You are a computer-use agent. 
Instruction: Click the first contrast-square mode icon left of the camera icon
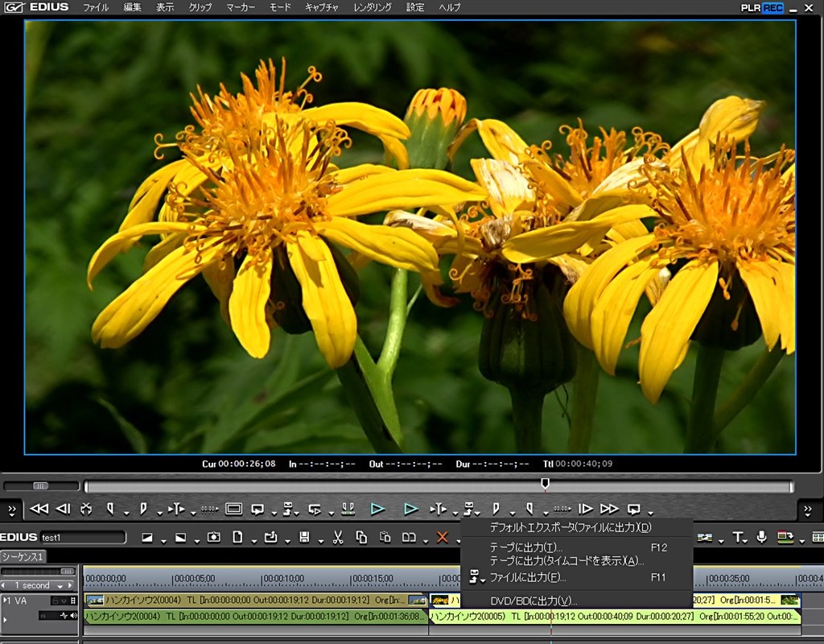(x=147, y=537)
